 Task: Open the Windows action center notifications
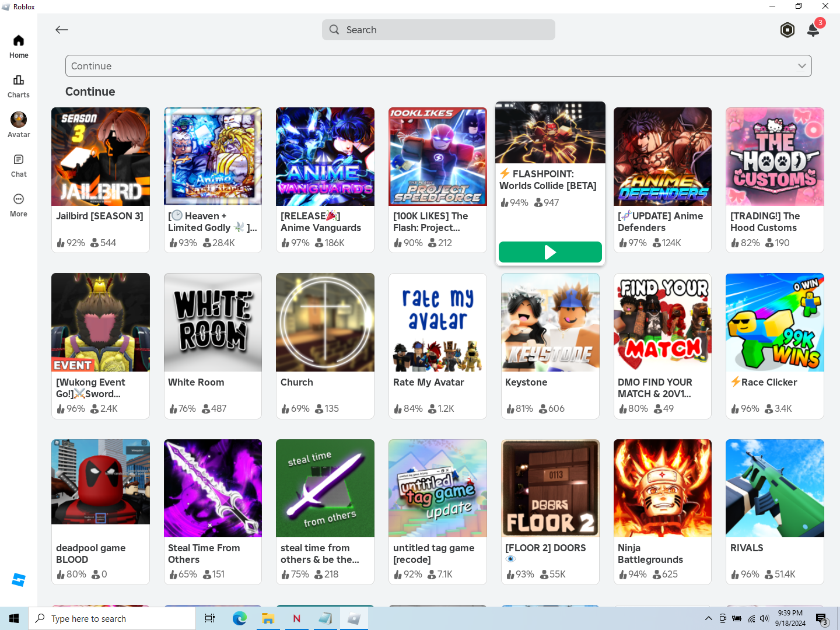(822, 618)
